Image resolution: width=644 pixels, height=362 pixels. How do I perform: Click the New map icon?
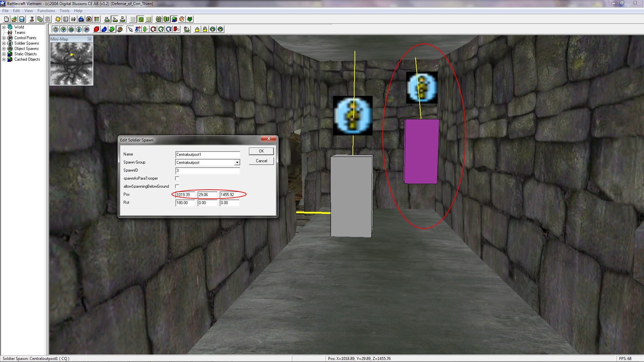(x=6, y=19)
